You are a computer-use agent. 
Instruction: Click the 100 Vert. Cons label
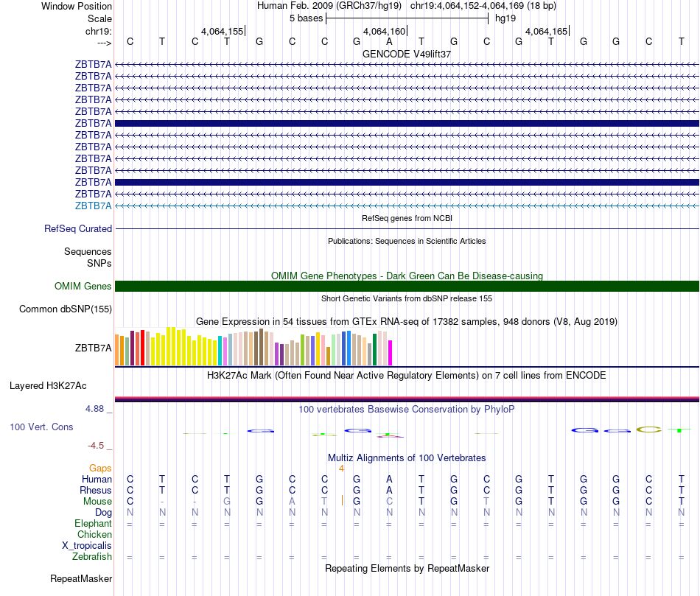tap(42, 427)
